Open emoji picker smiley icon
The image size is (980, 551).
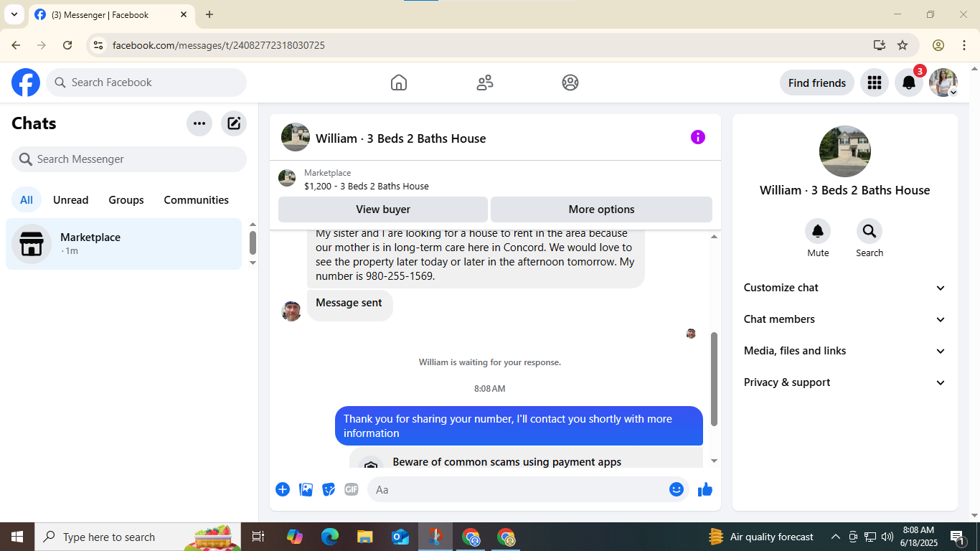pyautogui.click(x=677, y=489)
